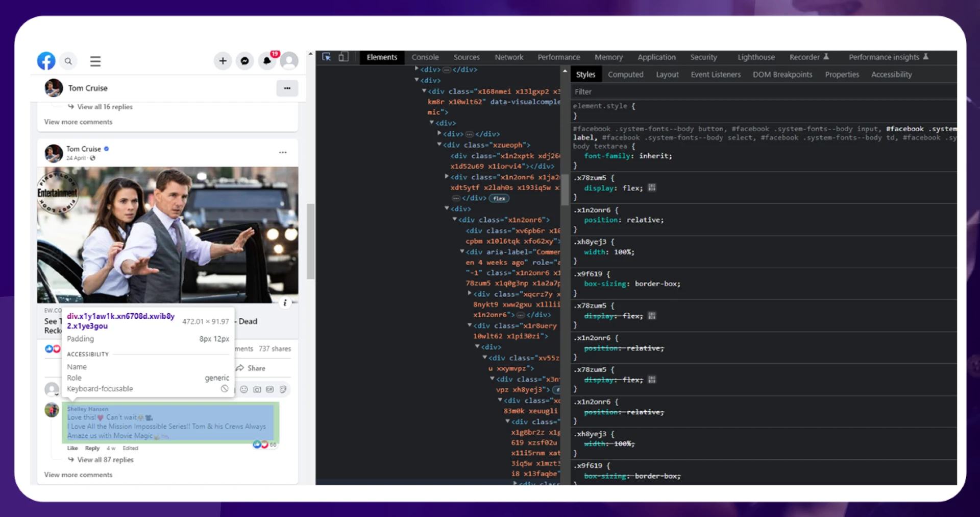
Task: Attach photo with camera icon in comment box
Action: pos(257,389)
